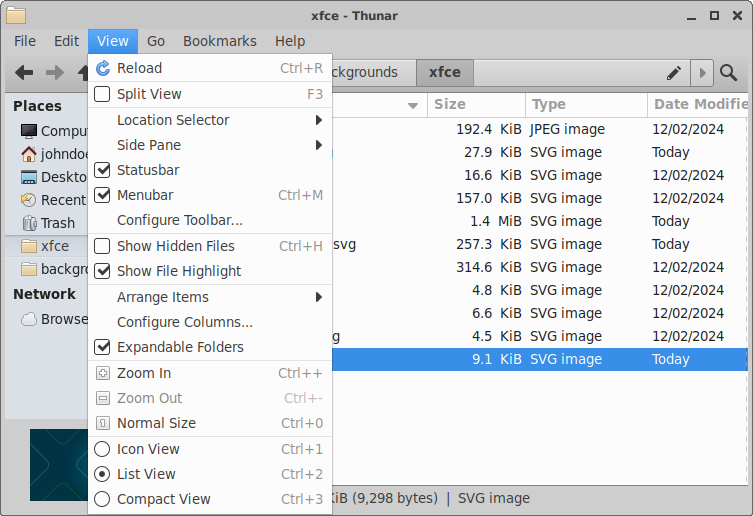Click the backgrounds path bar button
The width and height of the screenshot is (753, 516).
(x=374, y=73)
